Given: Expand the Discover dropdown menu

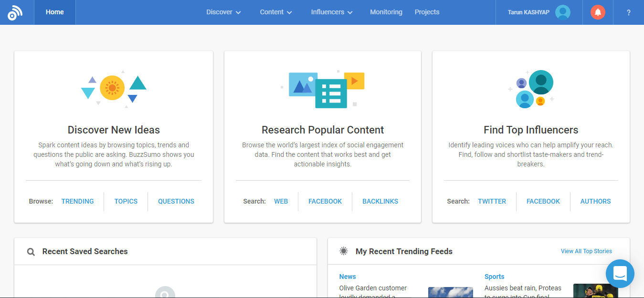Looking at the screenshot, I should tap(223, 12).
